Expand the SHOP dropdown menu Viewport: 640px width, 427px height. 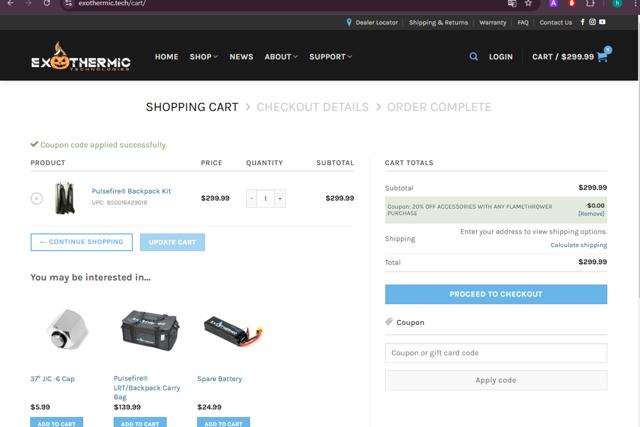point(204,57)
